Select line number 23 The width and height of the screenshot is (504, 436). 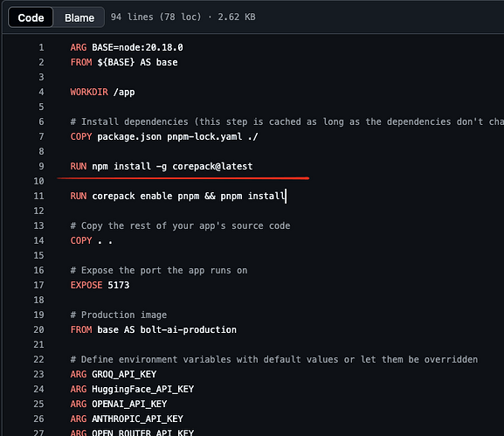[x=38, y=374]
